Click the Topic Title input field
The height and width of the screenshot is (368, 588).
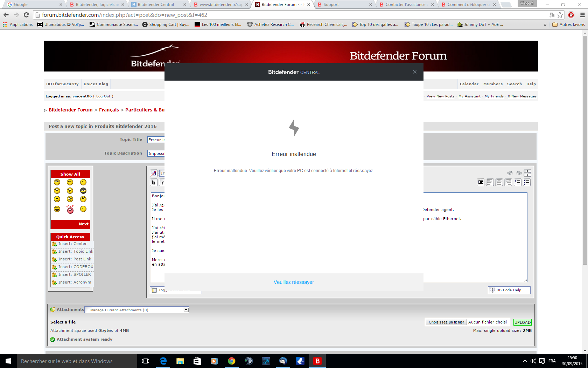point(156,140)
